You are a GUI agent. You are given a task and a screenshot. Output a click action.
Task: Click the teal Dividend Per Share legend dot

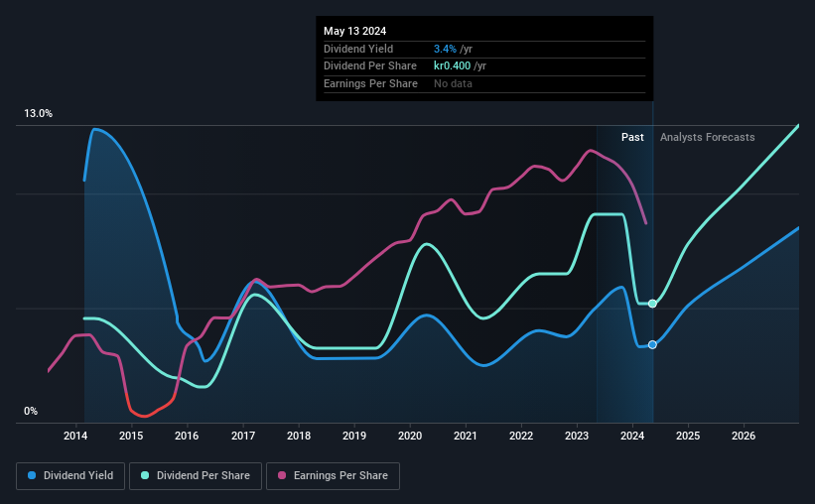145,475
